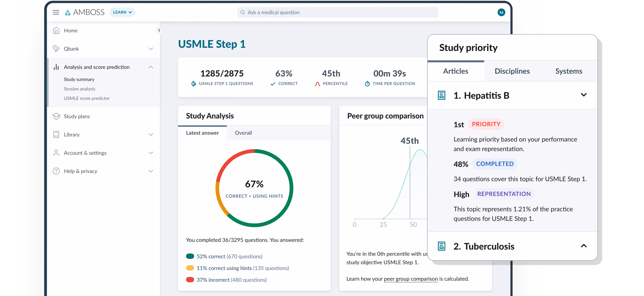Collapse the sidebar with the arrow button

[159, 30]
